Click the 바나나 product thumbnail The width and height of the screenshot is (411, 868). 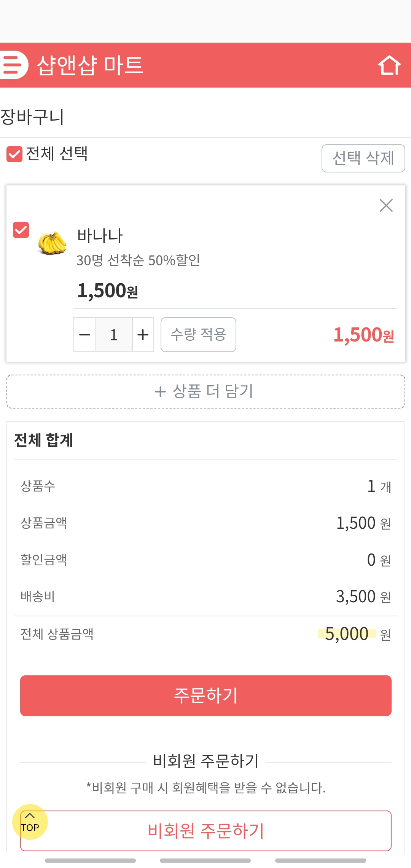click(52, 243)
